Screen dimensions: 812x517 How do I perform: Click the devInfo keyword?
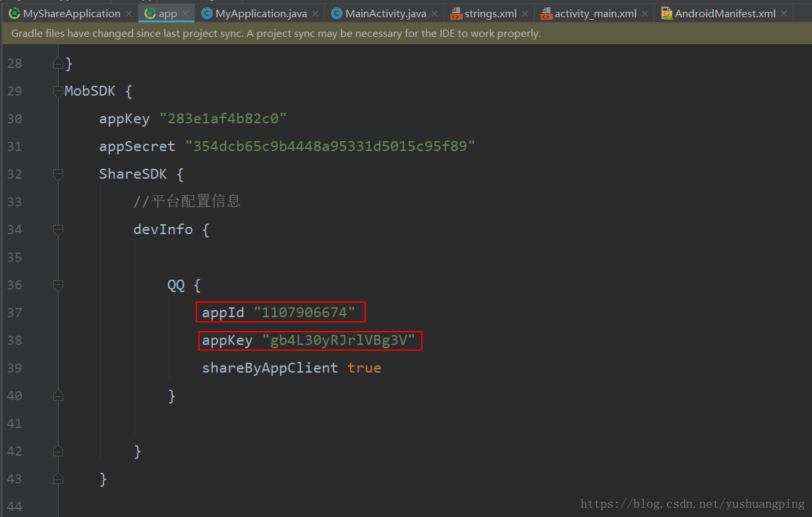point(163,229)
